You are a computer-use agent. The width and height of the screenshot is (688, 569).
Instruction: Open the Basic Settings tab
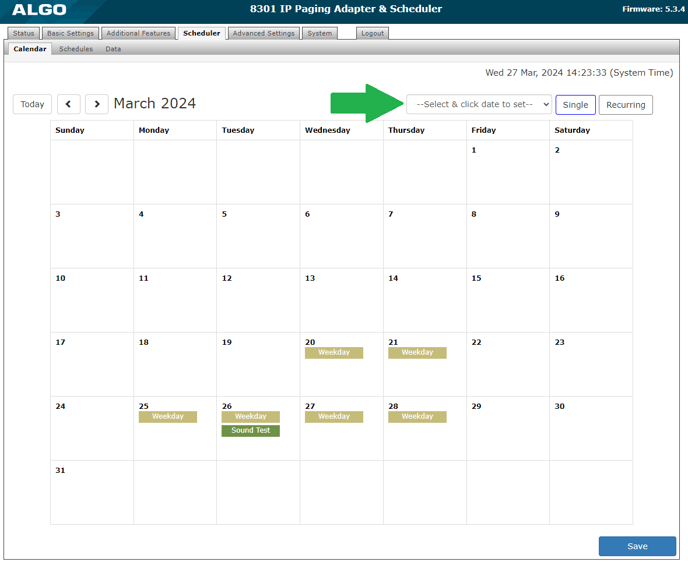tap(70, 33)
